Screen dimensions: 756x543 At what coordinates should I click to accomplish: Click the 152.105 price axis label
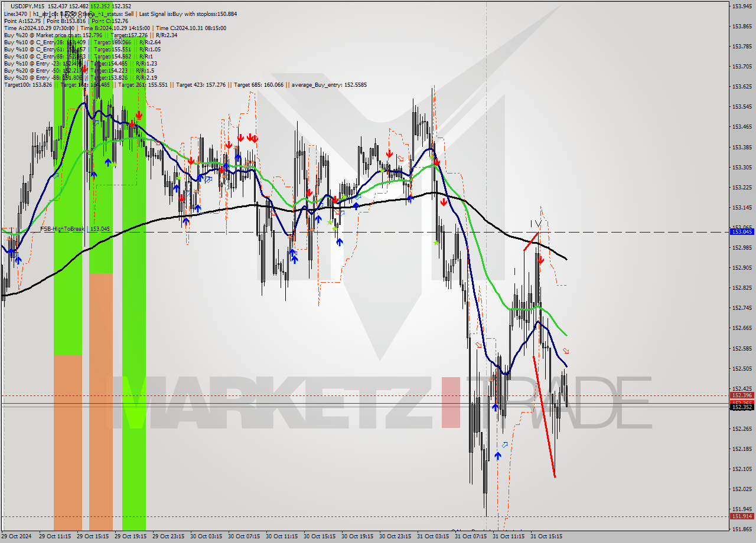[x=742, y=469]
